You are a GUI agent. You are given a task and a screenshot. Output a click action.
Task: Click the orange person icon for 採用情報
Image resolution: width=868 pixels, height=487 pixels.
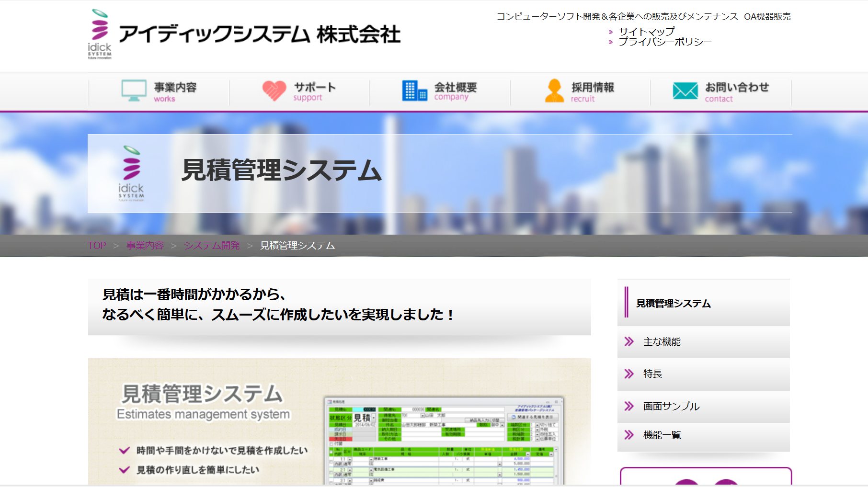click(554, 91)
